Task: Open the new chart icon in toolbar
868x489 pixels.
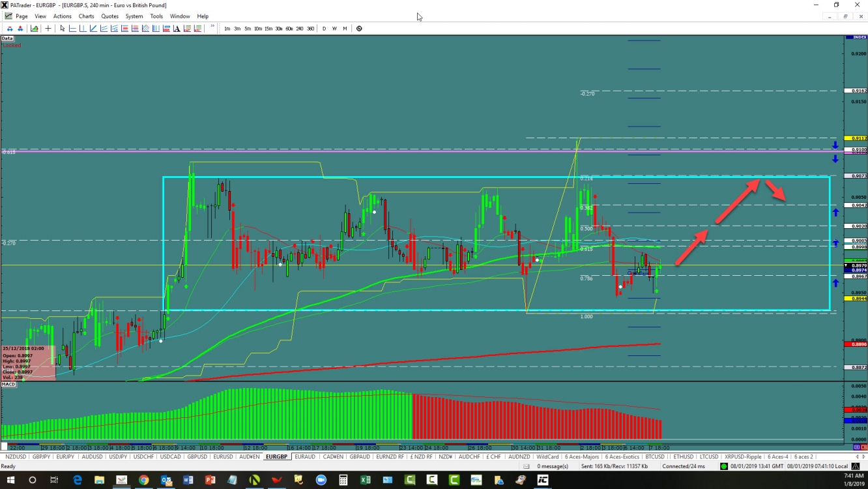Action: coord(35,29)
